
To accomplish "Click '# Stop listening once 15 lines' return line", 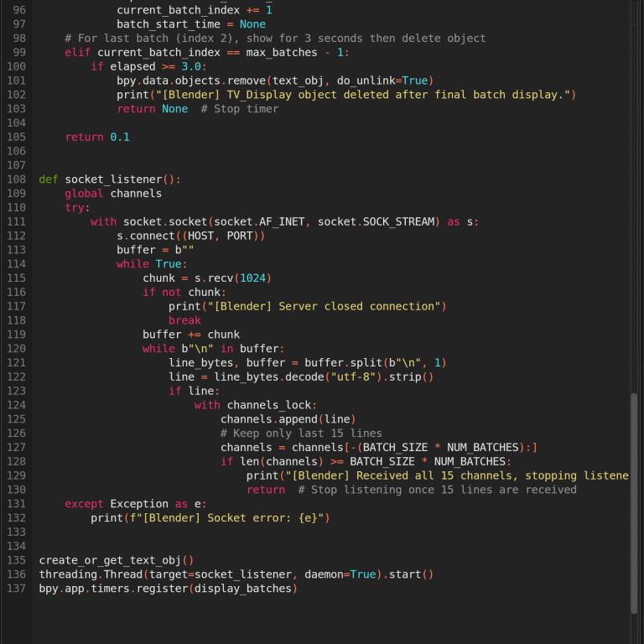I will [x=411, y=490].
